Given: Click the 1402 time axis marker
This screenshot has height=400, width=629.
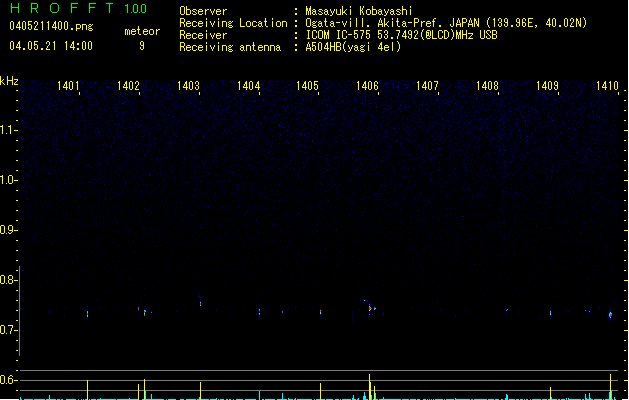Looking at the screenshot, I should tap(128, 86).
